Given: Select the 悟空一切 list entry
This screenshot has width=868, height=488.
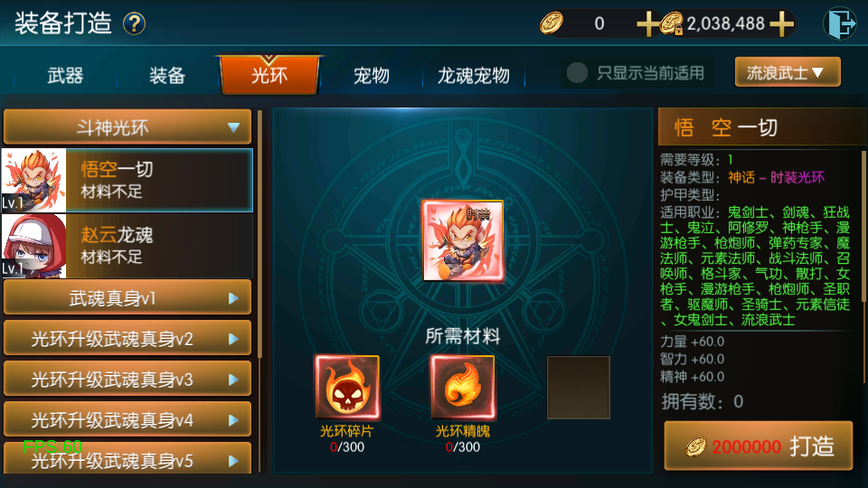Looking at the screenshot, I should point(127,181).
